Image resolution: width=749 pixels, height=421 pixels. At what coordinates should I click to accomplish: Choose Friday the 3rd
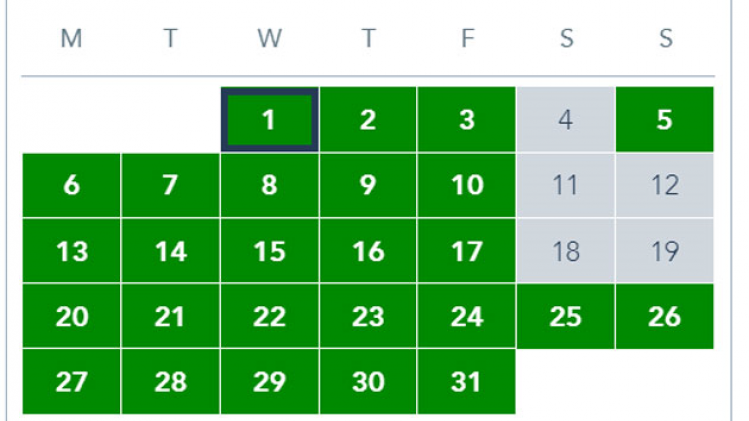coord(466,120)
